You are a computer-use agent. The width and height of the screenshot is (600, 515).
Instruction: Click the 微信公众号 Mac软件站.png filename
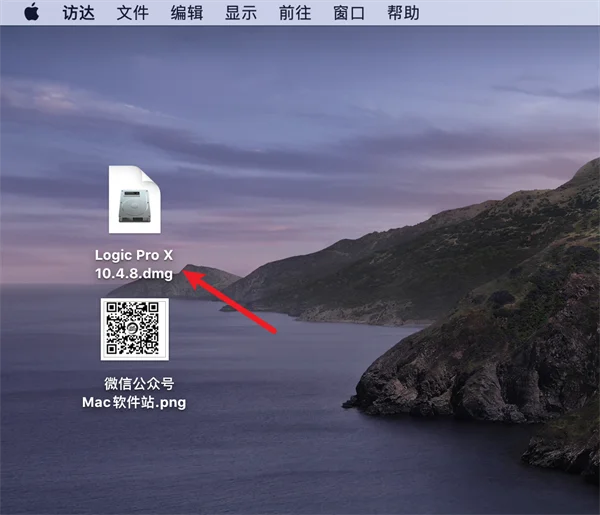134,393
